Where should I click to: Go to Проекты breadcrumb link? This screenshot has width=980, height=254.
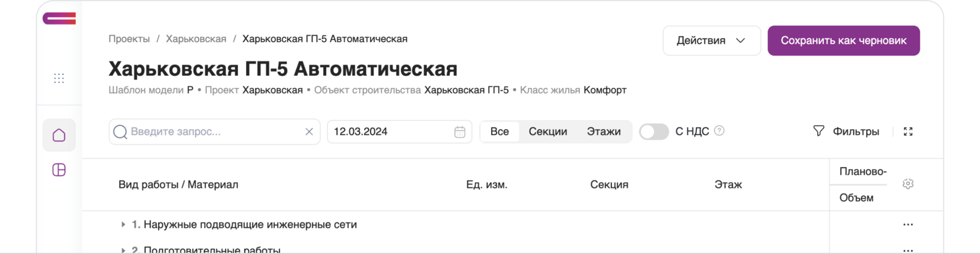pos(129,39)
